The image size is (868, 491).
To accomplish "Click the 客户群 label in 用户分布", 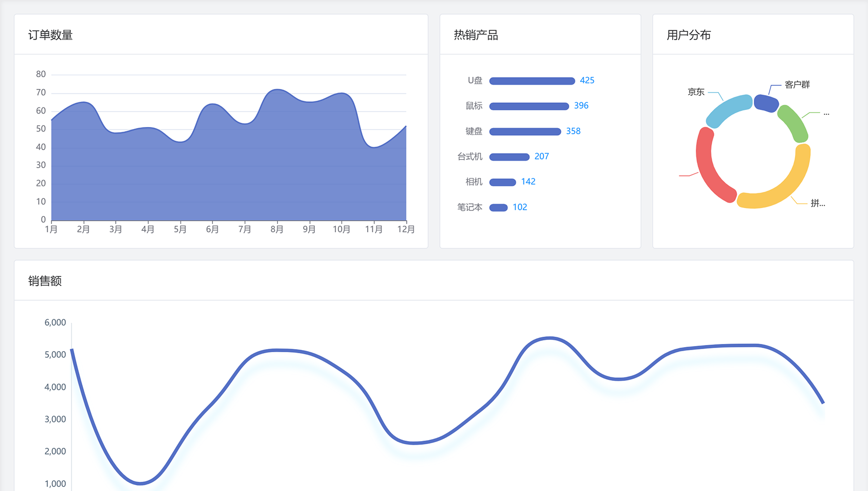I will [x=797, y=85].
